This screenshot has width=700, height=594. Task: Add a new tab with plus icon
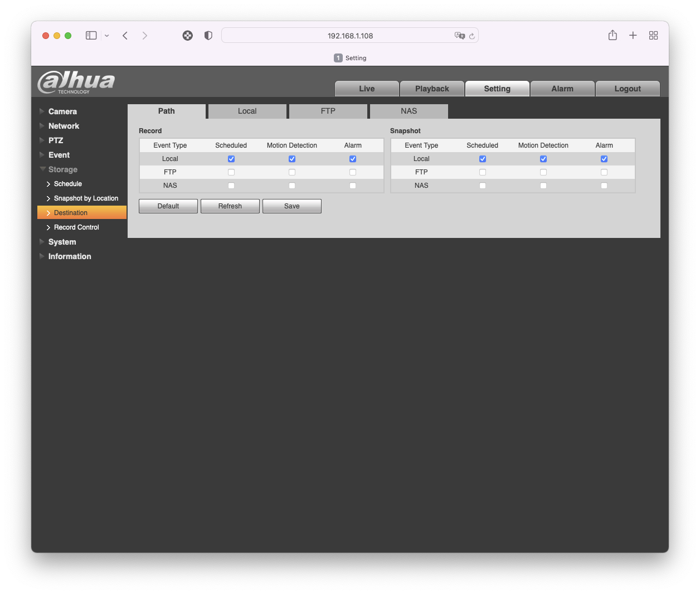[x=633, y=36]
